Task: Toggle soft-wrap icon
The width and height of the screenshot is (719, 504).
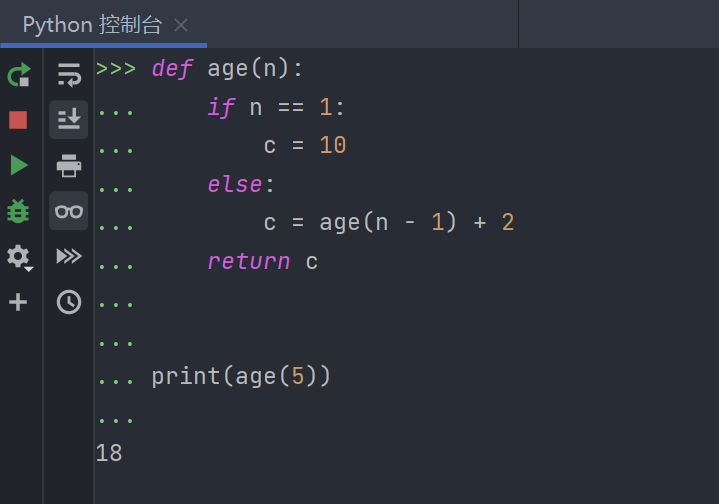Action: tap(69, 74)
